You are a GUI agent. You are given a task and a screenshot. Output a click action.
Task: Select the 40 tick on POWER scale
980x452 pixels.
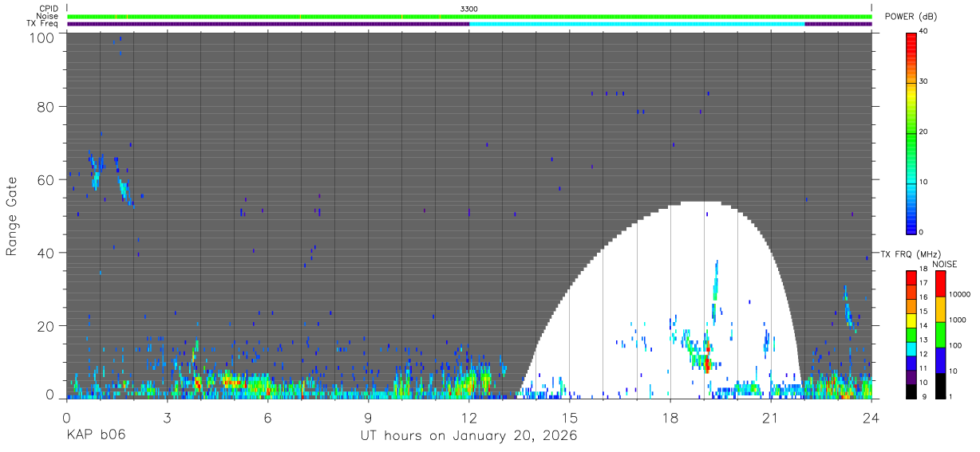(923, 31)
